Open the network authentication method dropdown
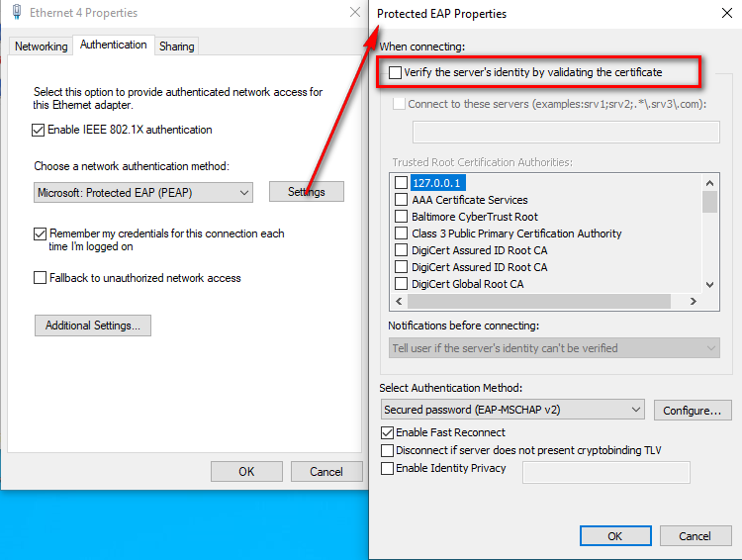The image size is (742, 560). click(x=142, y=193)
